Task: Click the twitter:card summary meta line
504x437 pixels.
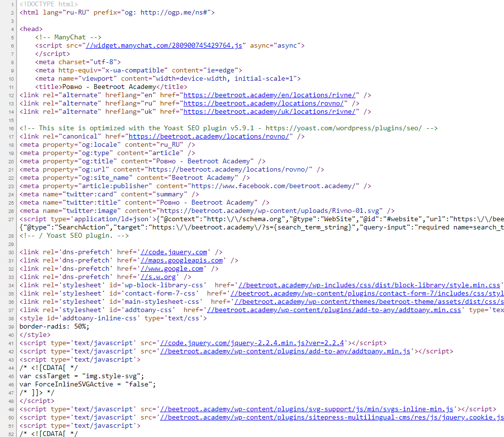Action: (109, 194)
